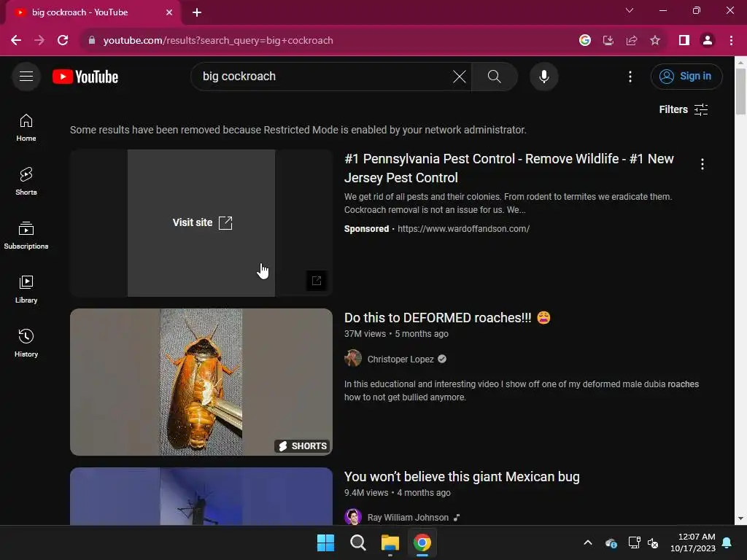Click the Sign in button

pos(686,76)
